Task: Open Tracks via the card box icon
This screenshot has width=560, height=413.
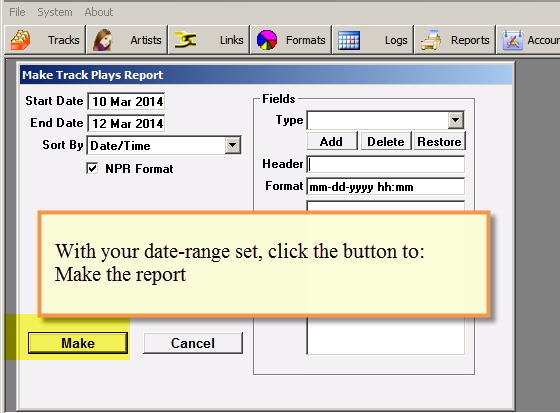Action: pyautogui.click(x=20, y=40)
